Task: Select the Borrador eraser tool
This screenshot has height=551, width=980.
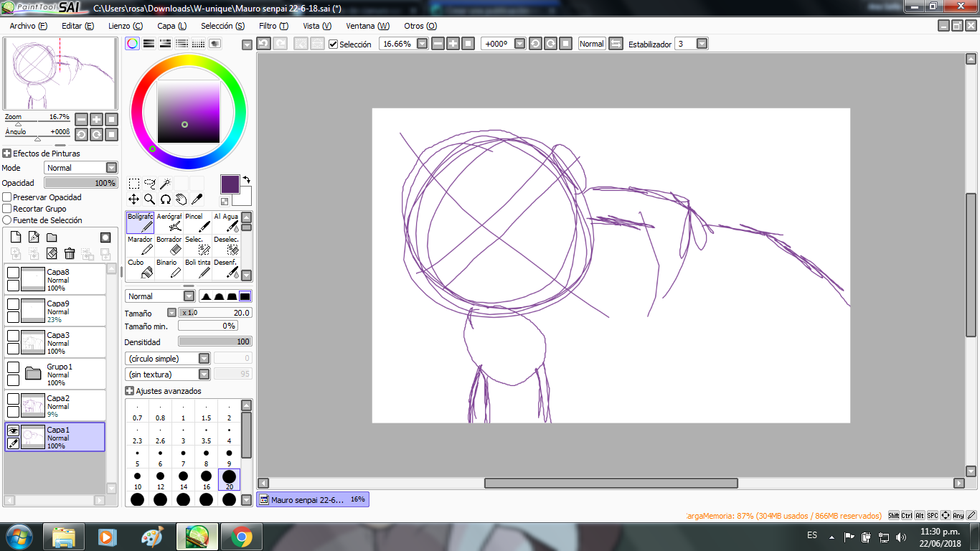Action: click(169, 245)
